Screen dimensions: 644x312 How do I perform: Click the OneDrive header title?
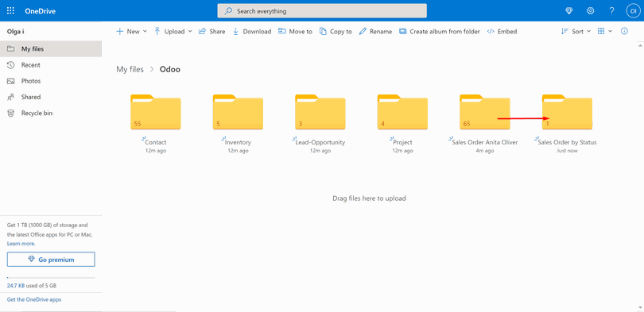41,11
